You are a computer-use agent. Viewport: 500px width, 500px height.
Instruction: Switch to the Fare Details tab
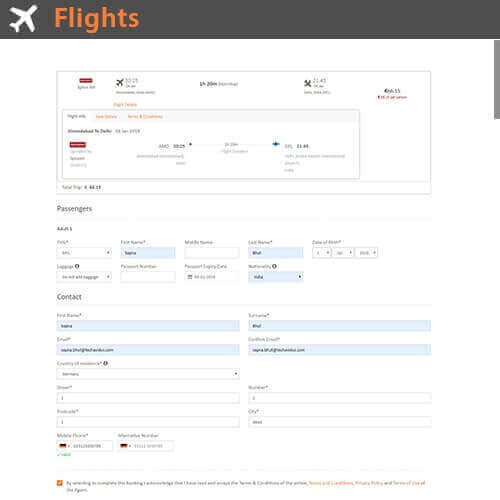tap(106, 116)
